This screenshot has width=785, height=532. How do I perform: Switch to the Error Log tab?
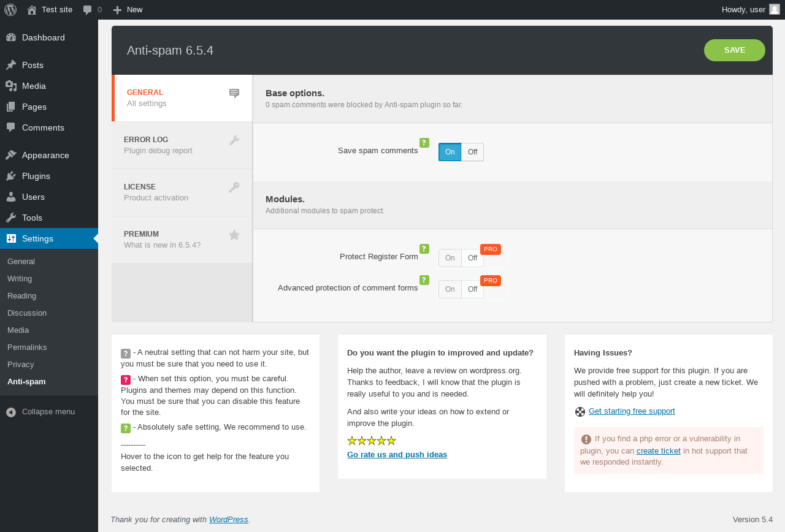click(x=182, y=145)
